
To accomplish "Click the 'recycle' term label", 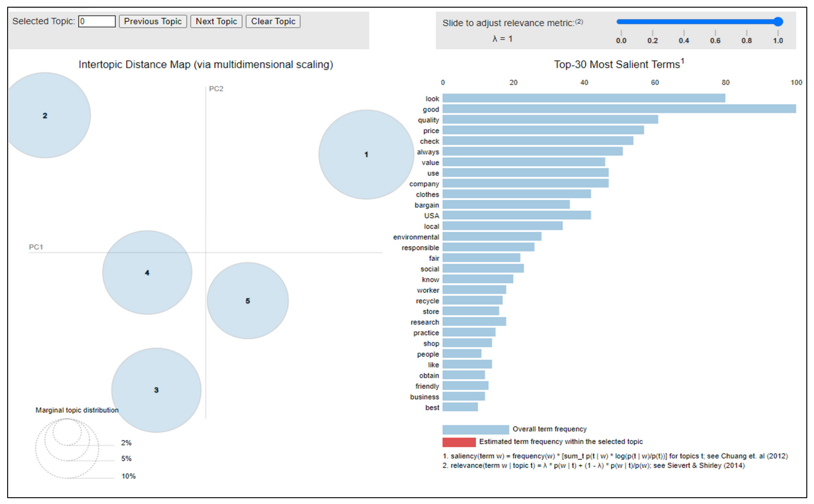I will coord(427,301).
